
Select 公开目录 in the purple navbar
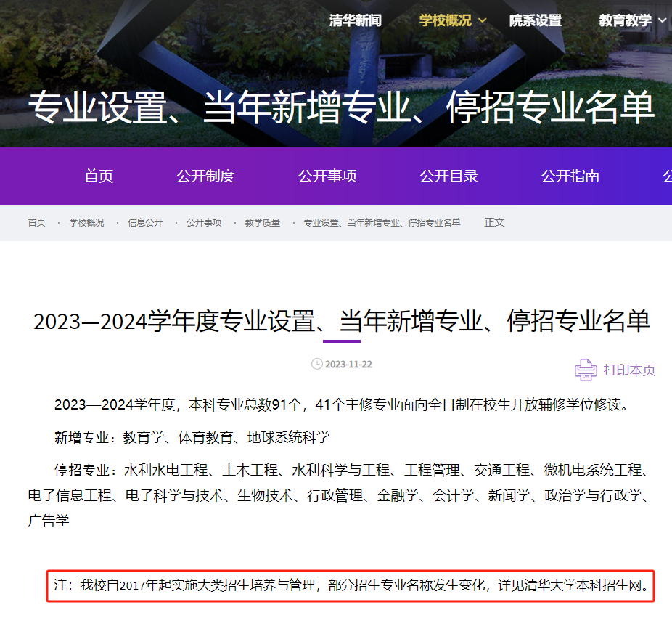pyautogui.click(x=448, y=176)
